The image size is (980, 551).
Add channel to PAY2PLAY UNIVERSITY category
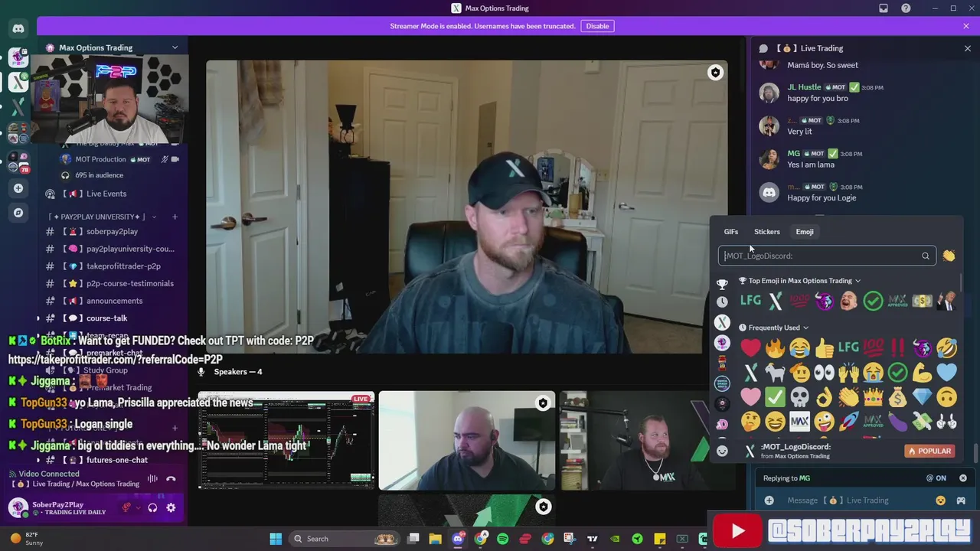tap(175, 217)
